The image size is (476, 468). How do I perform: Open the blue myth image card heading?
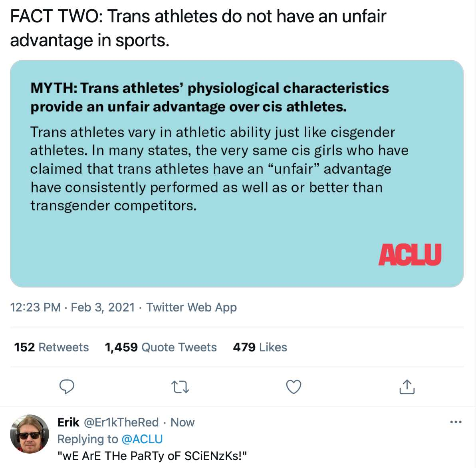(x=210, y=97)
